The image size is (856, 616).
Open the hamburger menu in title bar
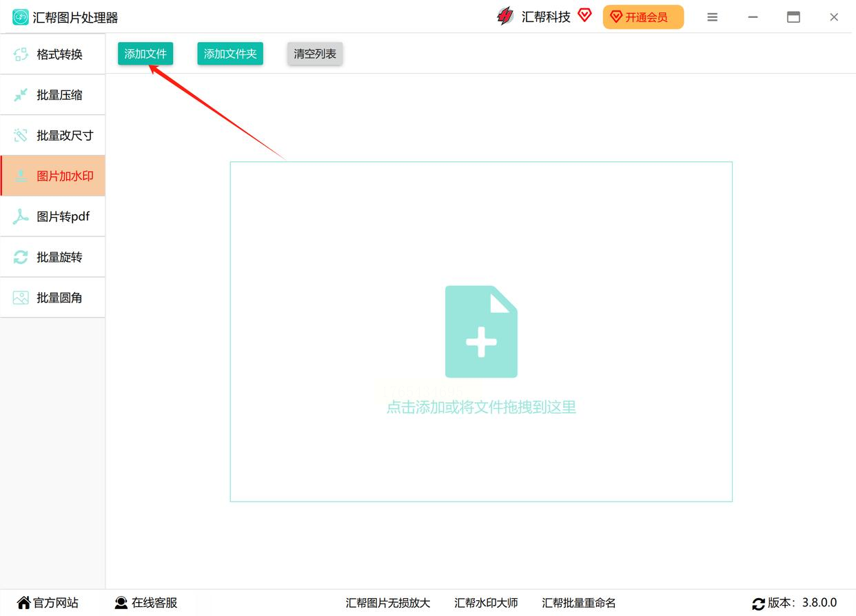click(713, 17)
